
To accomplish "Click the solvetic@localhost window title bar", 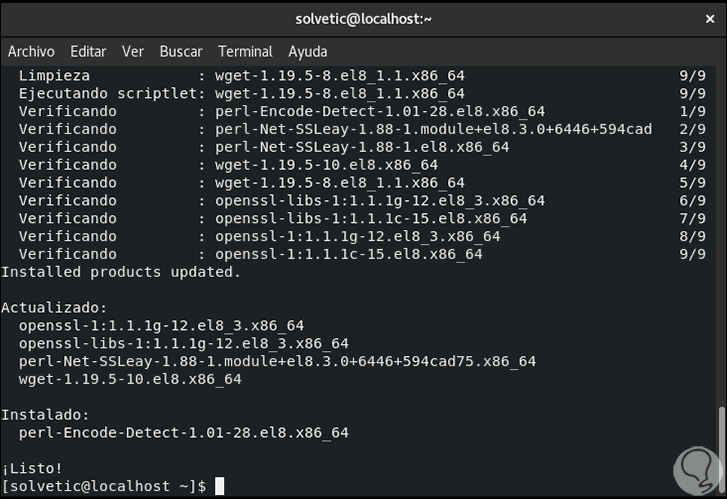I will [x=363, y=18].
